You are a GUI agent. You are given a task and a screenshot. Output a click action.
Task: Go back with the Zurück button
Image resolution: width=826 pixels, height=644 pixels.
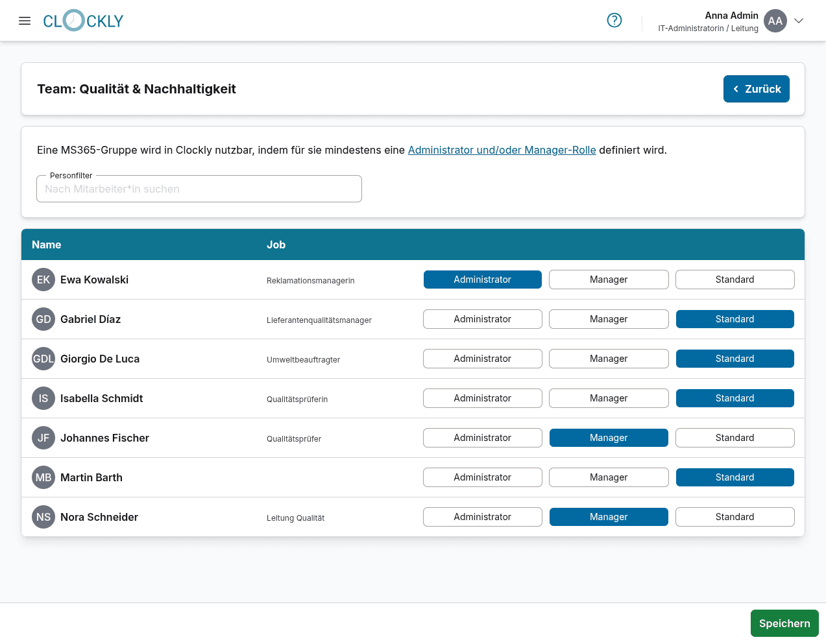756,89
